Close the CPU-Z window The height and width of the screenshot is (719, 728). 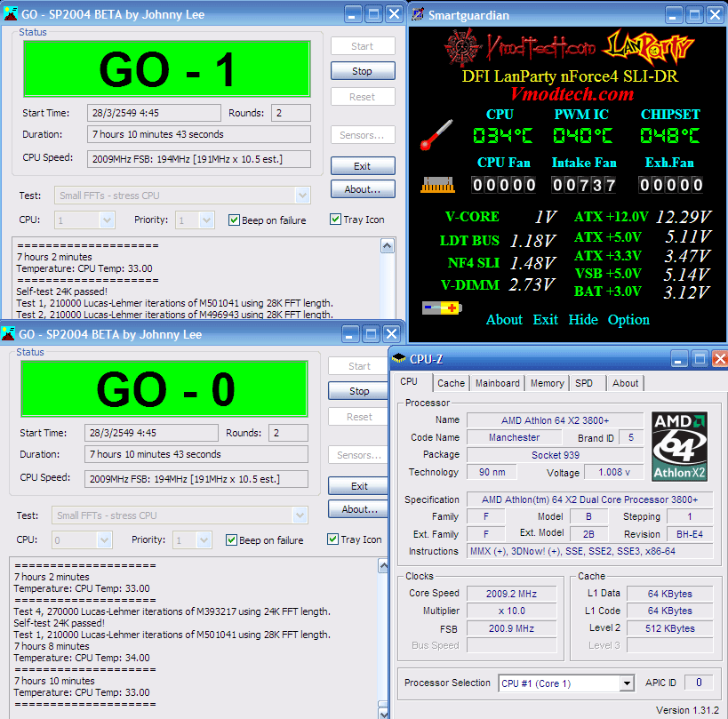pos(719,359)
